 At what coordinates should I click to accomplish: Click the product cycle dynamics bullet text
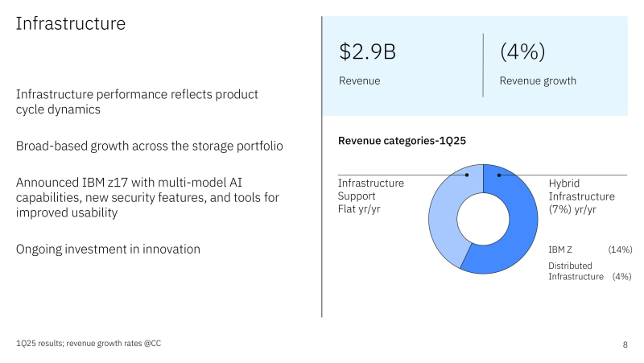click(137, 102)
